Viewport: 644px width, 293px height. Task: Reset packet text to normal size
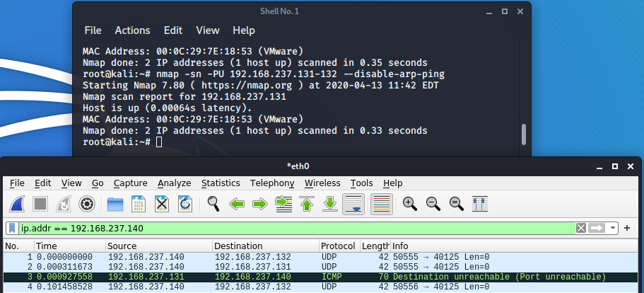(456, 204)
